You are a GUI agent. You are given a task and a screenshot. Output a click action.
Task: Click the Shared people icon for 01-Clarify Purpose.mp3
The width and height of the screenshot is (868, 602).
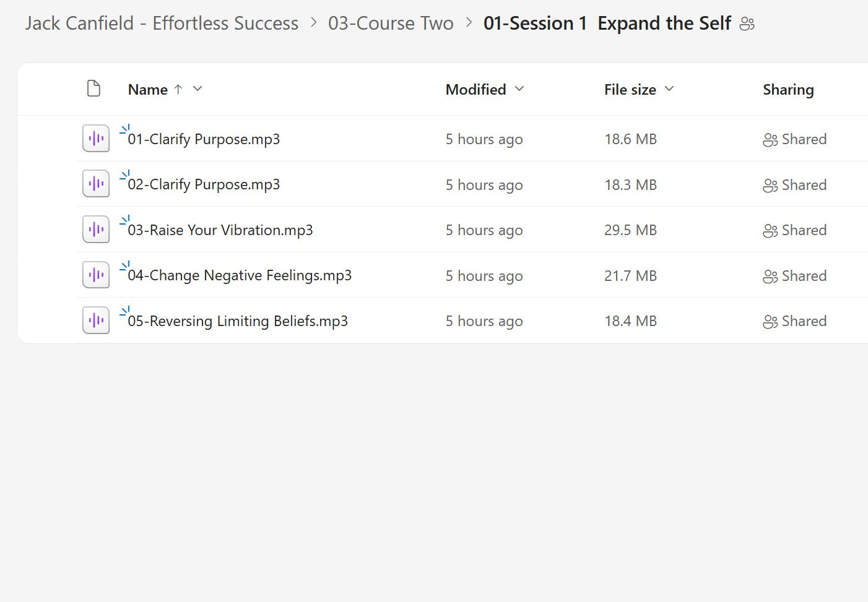click(x=770, y=139)
